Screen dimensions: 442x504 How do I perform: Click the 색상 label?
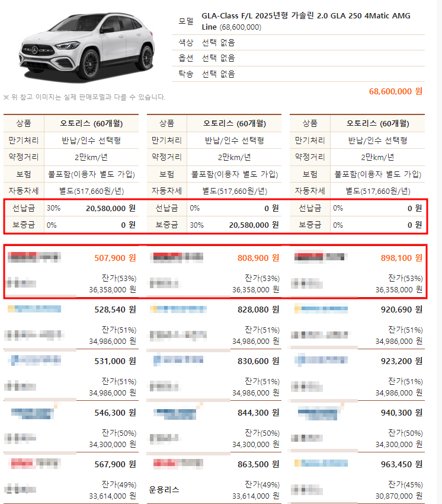click(186, 43)
